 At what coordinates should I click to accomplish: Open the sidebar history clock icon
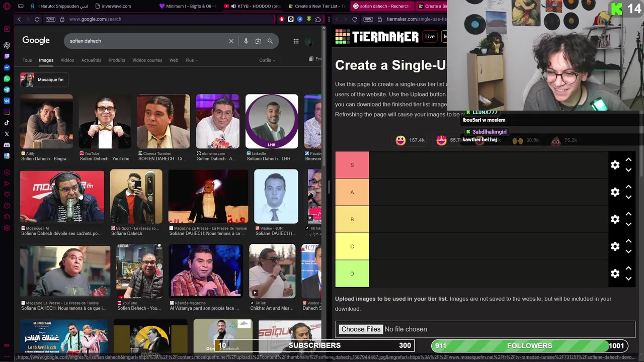[x=7, y=206]
